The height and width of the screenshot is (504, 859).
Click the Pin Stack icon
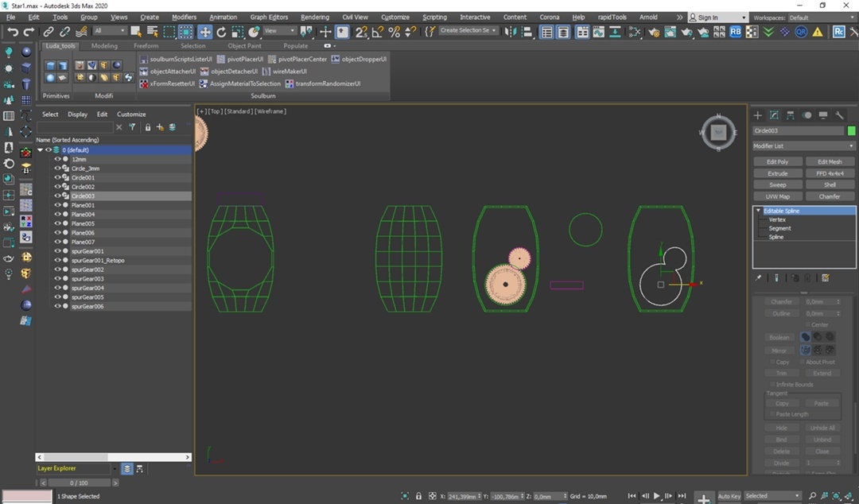(758, 277)
